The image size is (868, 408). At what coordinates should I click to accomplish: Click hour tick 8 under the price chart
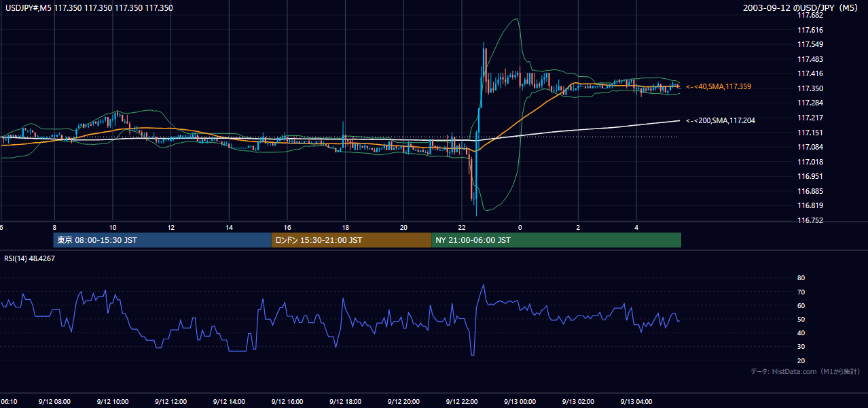(54, 227)
